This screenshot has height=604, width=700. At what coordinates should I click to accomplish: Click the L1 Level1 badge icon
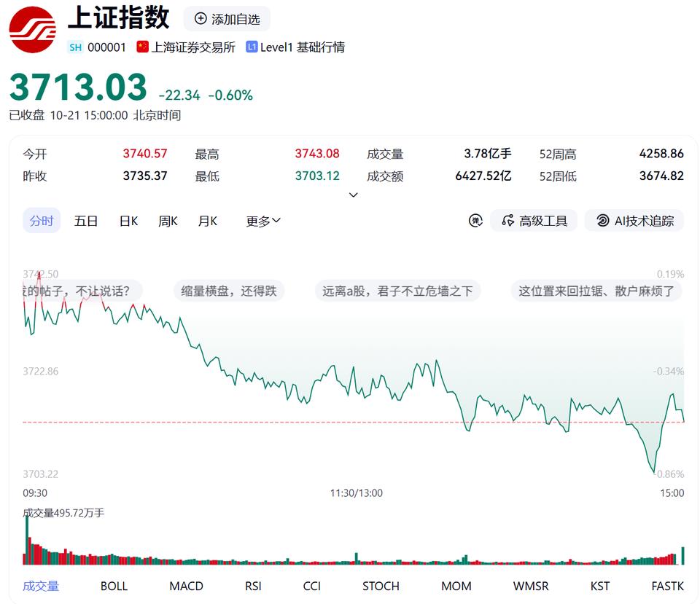point(252,47)
